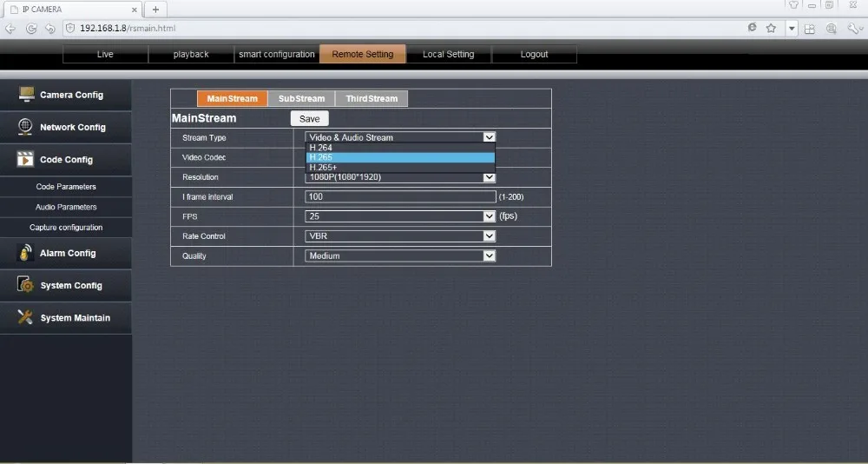The image size is (868, 464).
Task: Go back with the browser back arrow
Action: click(10, 29)
